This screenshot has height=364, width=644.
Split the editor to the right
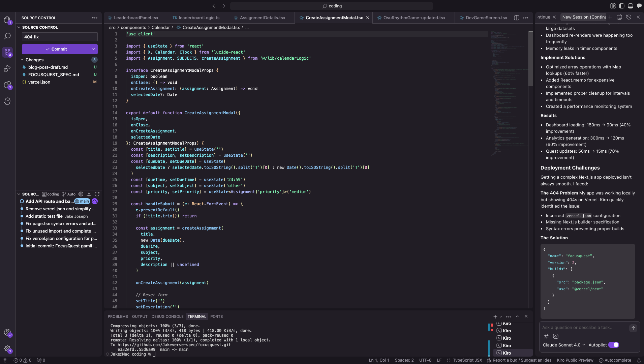click(x=517, y=18)
